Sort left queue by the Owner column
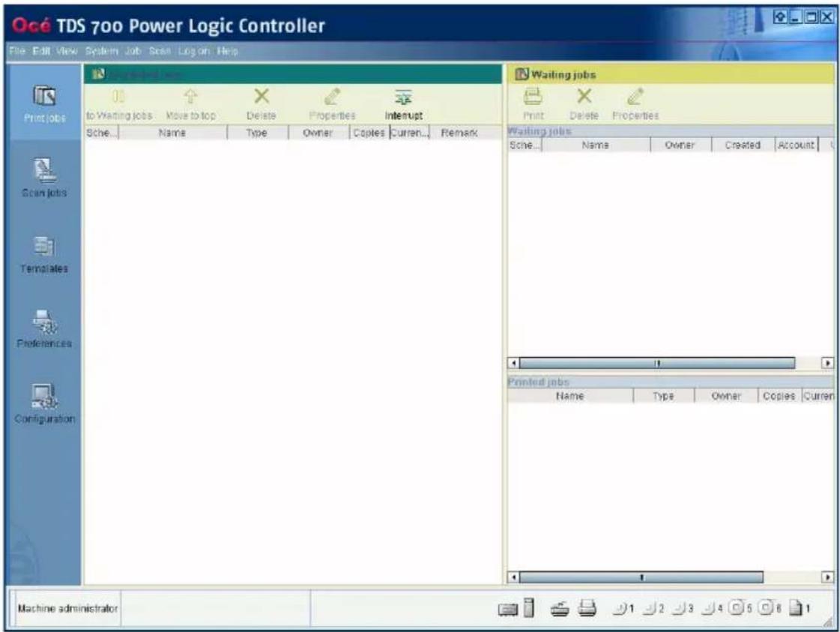 pos(318,133)
